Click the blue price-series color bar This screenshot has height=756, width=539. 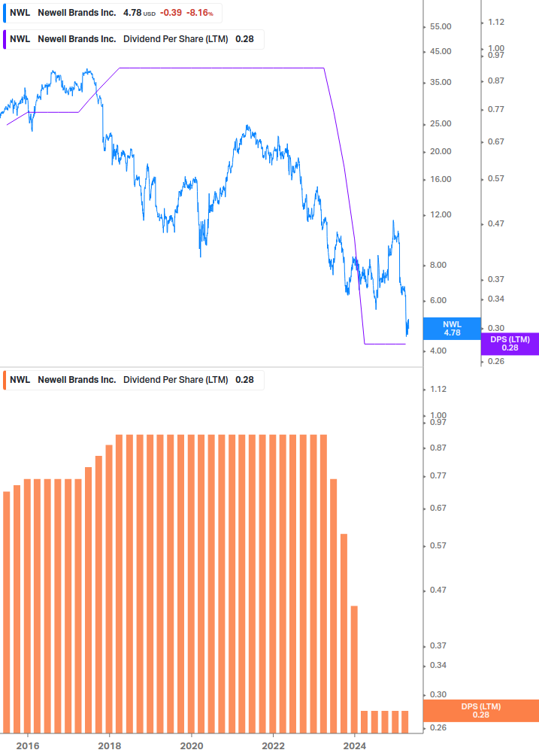(x=5, y=13)
